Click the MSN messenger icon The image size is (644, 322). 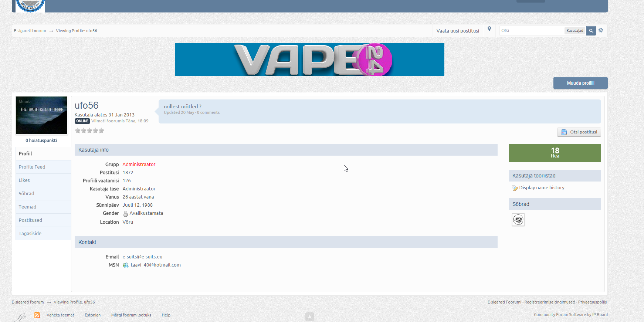pyautogui.click(x=126, y=265)
